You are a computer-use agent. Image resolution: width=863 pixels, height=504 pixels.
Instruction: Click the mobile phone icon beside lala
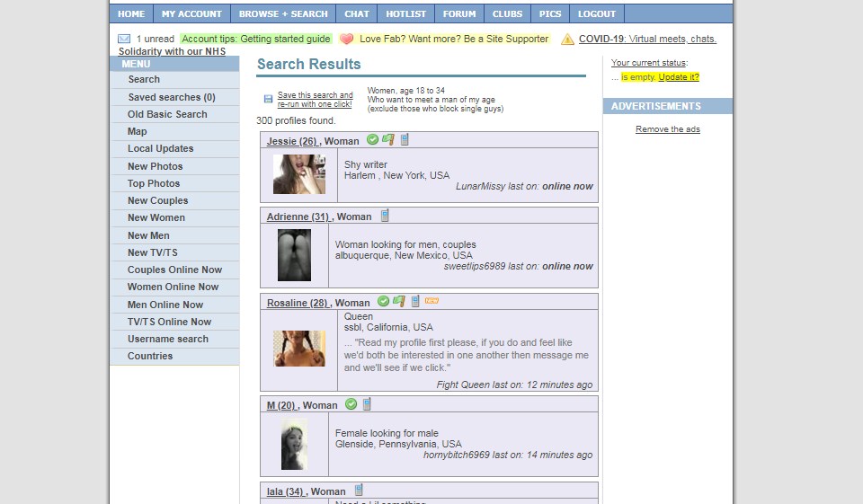pyautogui.click(x=359, y=491)
